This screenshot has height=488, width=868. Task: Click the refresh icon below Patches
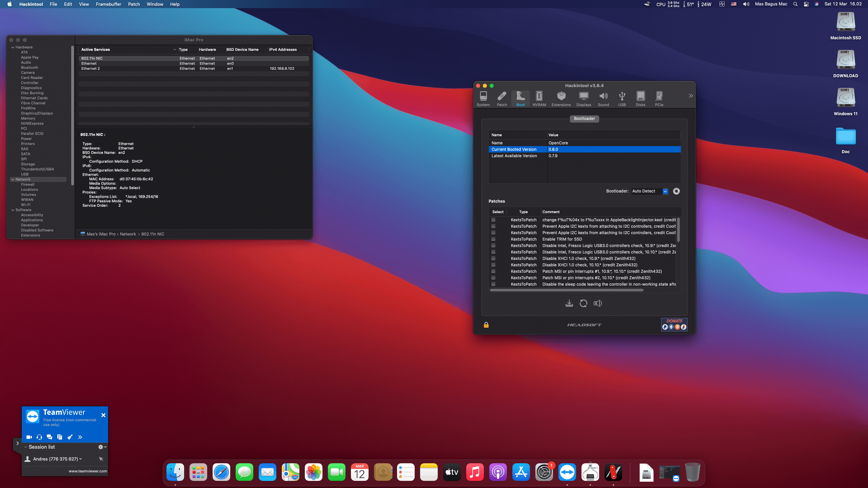click(x=583, y=303)
